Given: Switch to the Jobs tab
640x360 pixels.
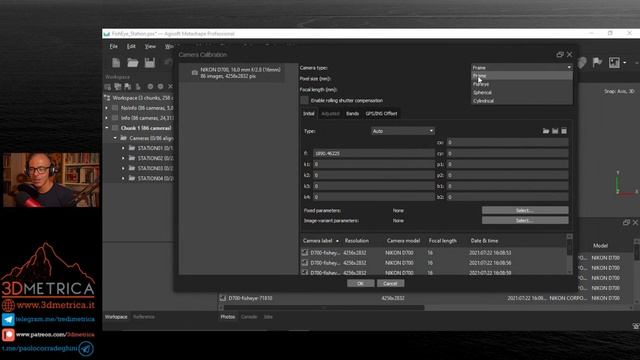Looking at the screenshot, I should point(268,317).
